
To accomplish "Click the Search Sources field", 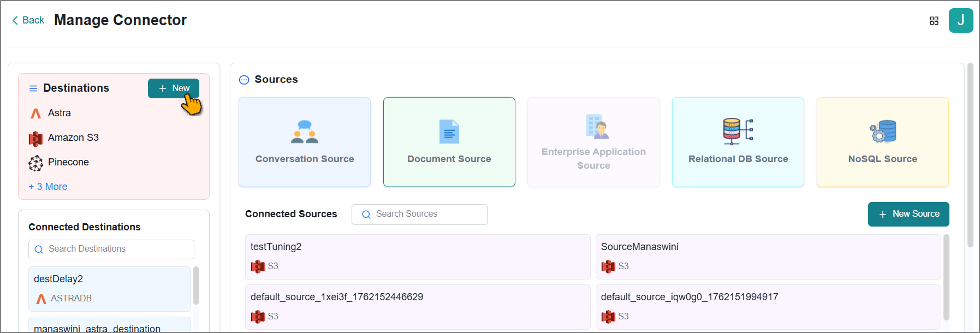I will click(419, 215).
